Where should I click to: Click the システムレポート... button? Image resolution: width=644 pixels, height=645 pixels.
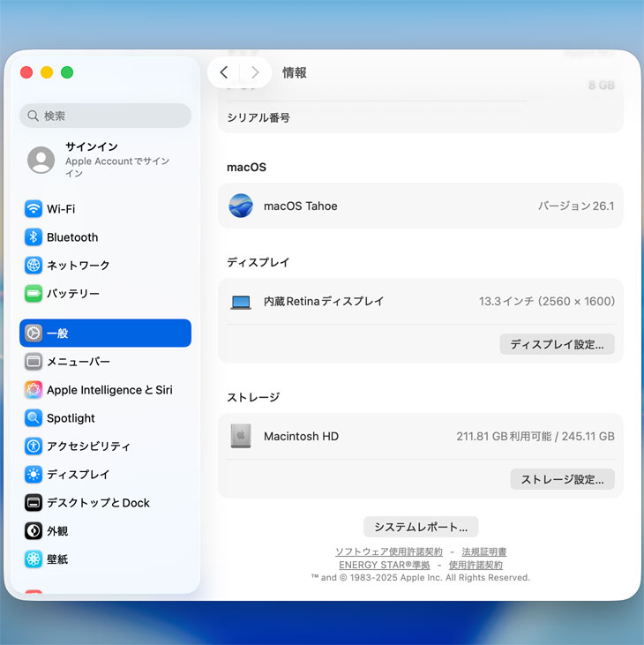point(421,527)
